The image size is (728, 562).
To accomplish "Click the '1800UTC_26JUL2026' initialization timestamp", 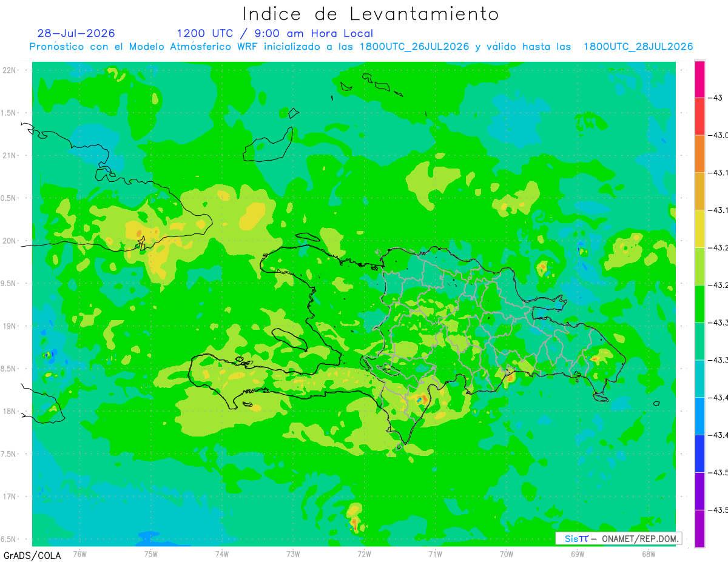I will pos(414,47).
